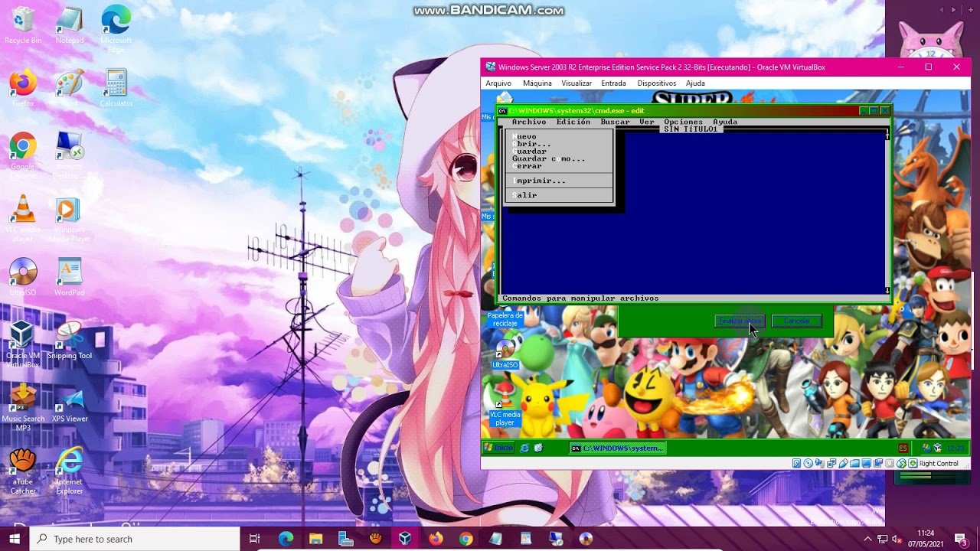Click the SIN TÍTULO1 document title in edit
980x551 pixels.
(691, 129)
